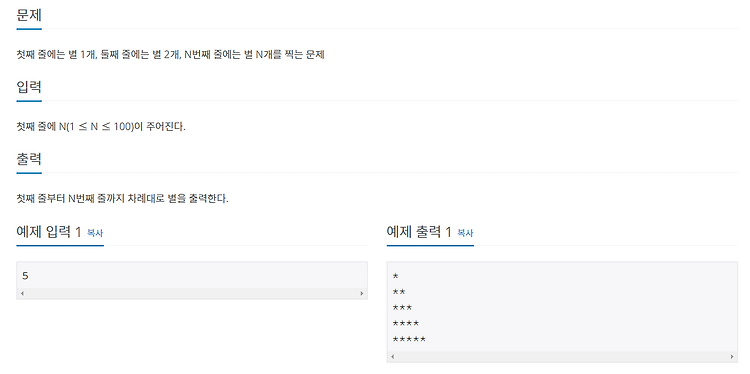Select the 출력 section heading
750x374 pixels.
click(29, 159)
